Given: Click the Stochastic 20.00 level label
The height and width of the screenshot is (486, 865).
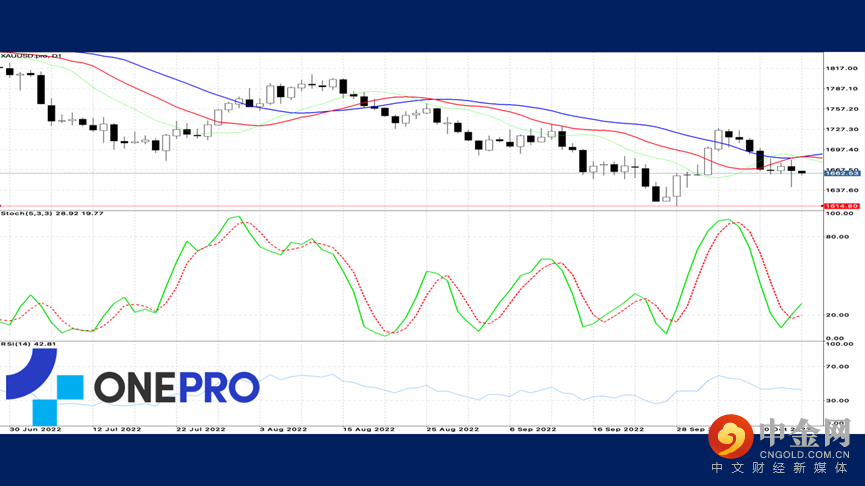Looking at the screenshot, I should 837,315.
